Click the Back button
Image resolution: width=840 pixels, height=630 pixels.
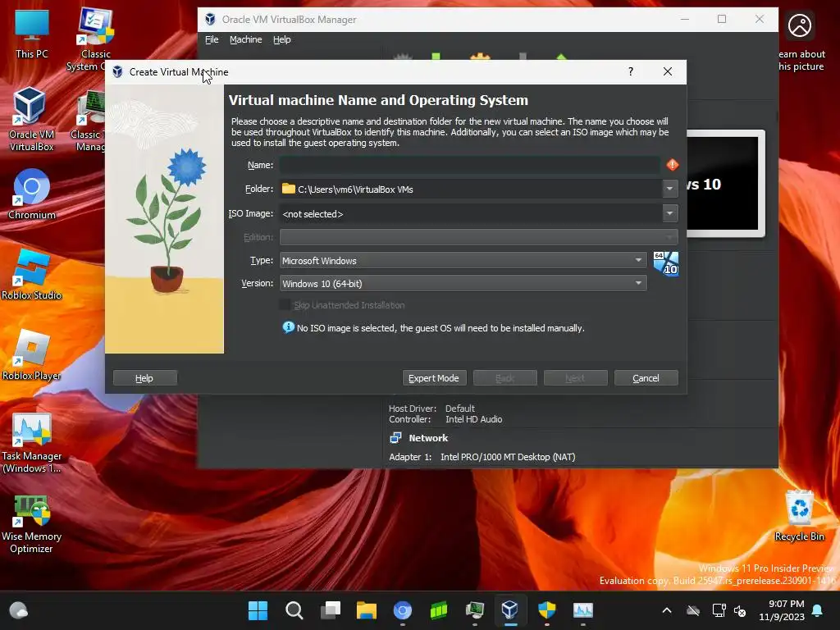(x=504, y=377)
